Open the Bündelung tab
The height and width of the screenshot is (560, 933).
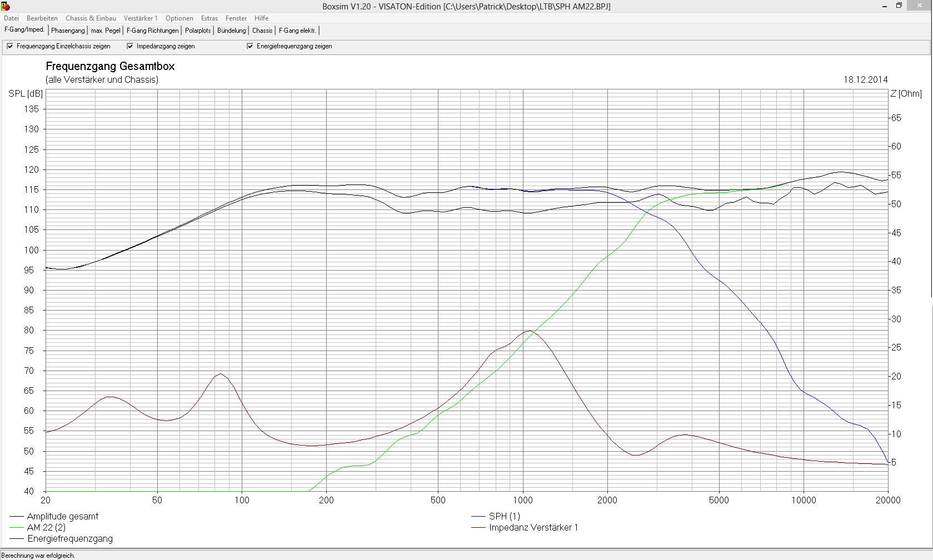click(231, 31)
